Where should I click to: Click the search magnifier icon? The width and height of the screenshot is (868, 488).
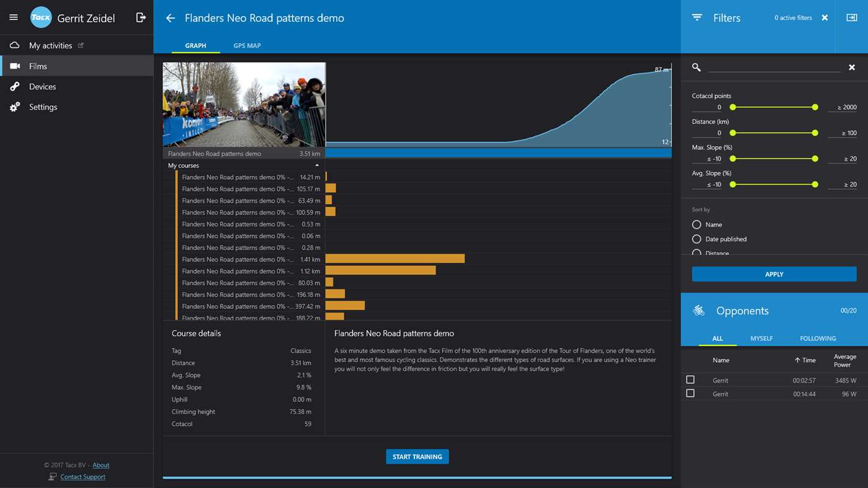pyautogui.click(x=696, y=67)
